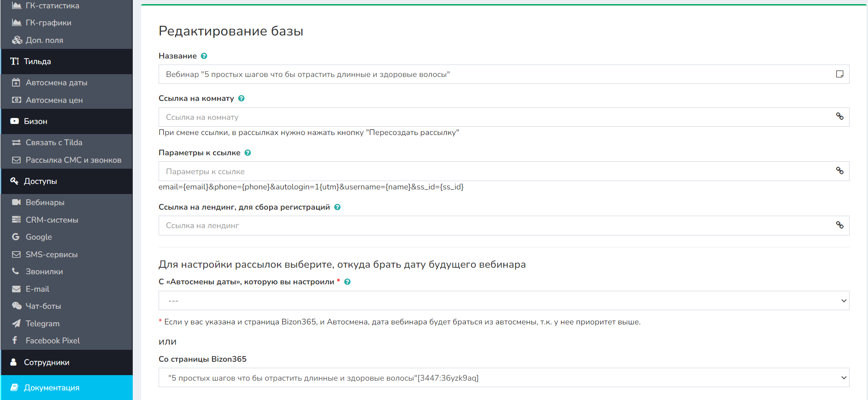Screen dimensions: 868x400
Task: Click the link icon in room link field
Action: coord(839,117)
